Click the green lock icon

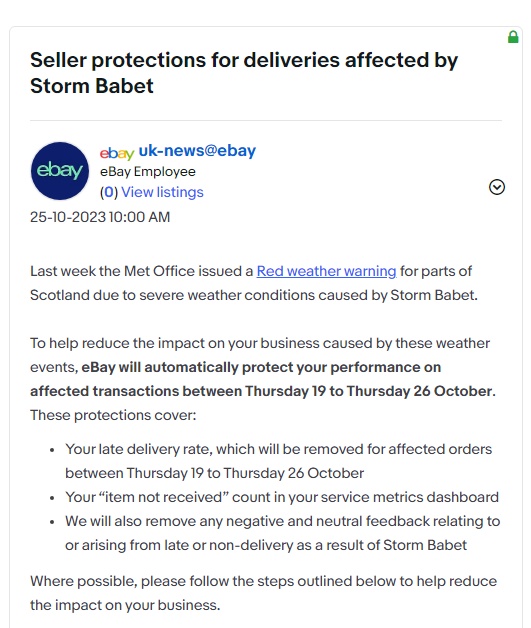[x=513, y=37]
